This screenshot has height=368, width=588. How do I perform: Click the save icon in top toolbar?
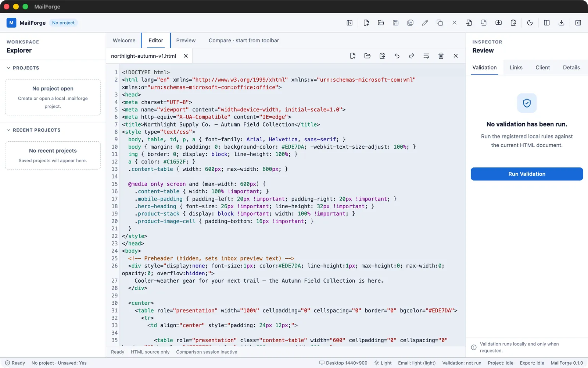coord(395,23)
